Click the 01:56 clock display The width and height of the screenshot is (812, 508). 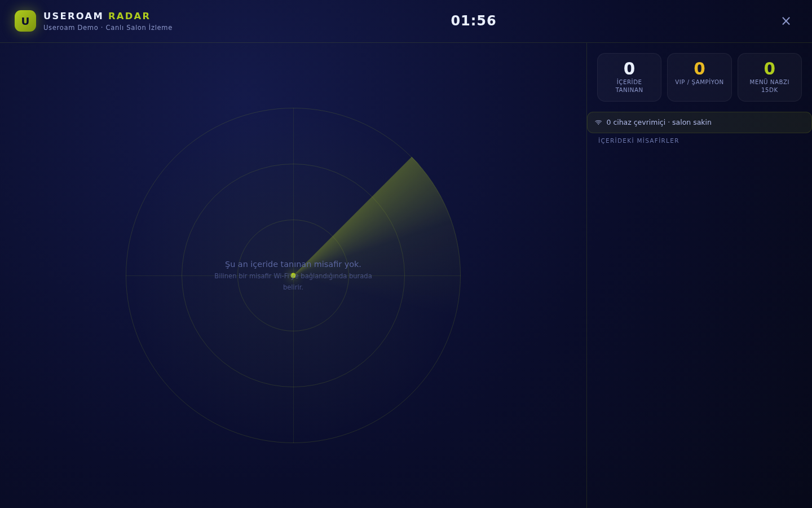click(x=474, y=21)
